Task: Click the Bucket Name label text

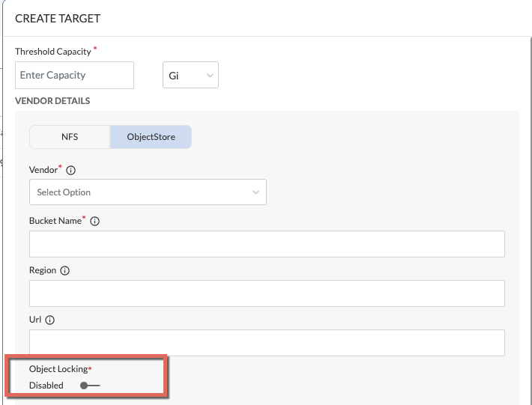Action: [55, 221]
